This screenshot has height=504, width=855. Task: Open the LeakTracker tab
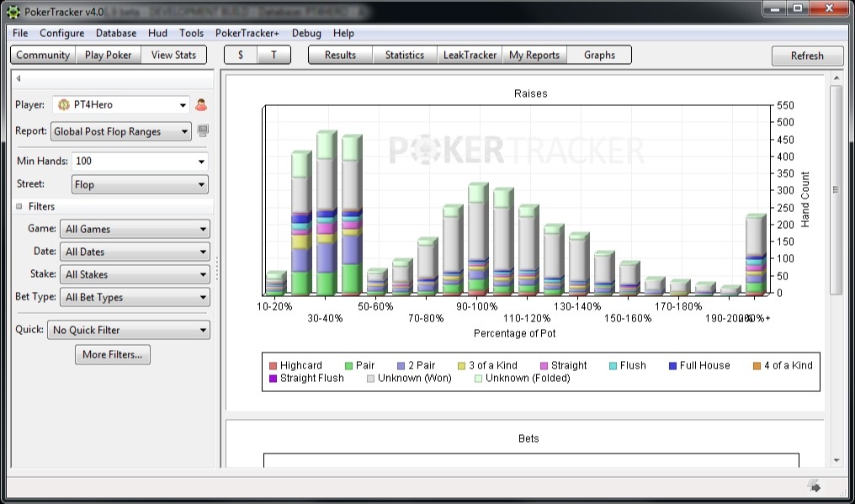(x=470, y=55)
